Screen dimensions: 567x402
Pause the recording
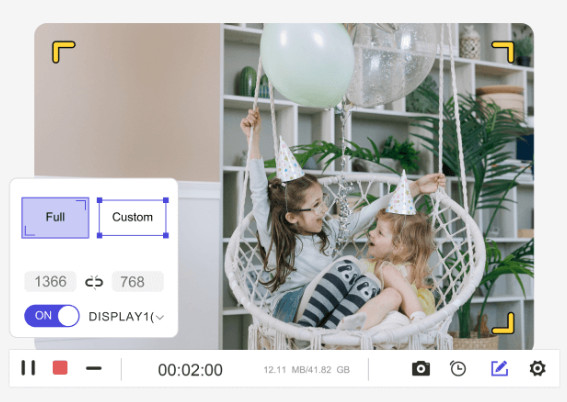click(x=28, y=368)
